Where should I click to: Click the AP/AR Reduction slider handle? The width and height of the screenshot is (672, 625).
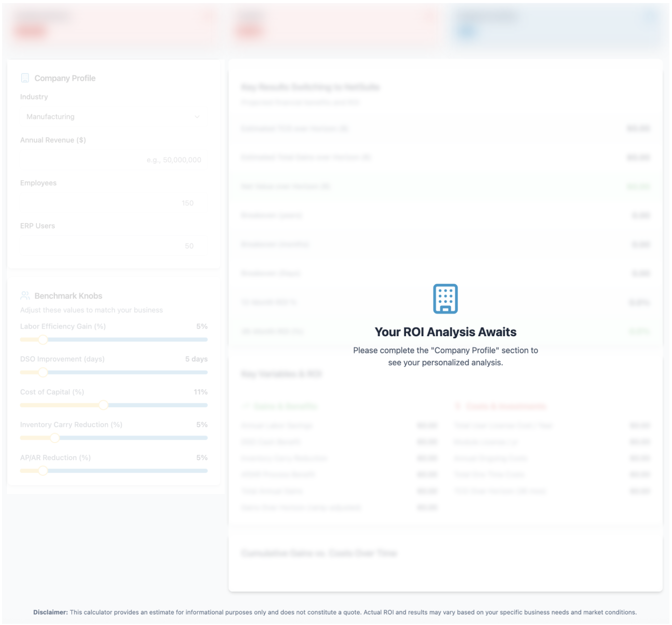click(43, 471)
